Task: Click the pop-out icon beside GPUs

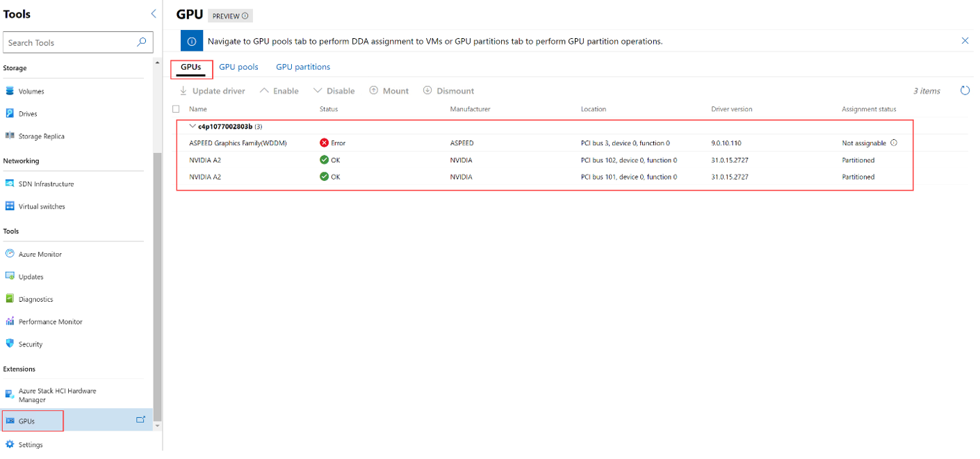Action: click(141, 419)
